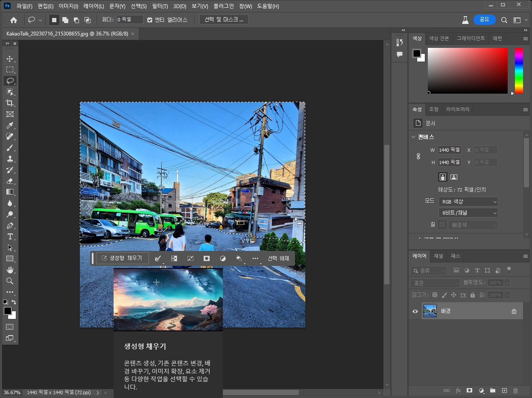The image size is (532, 398).
Task: Select Subtract from Selection mode button
Action: tap(76, 20)
